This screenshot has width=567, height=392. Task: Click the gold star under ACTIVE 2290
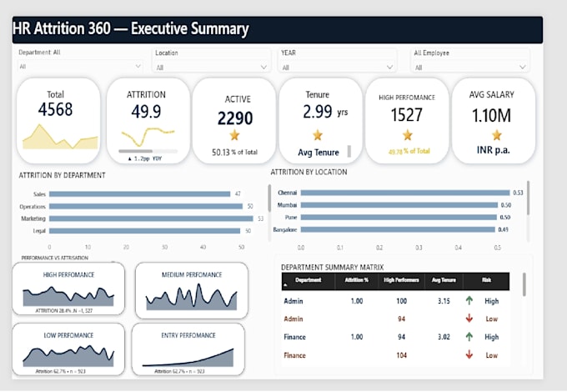point(234,136)
